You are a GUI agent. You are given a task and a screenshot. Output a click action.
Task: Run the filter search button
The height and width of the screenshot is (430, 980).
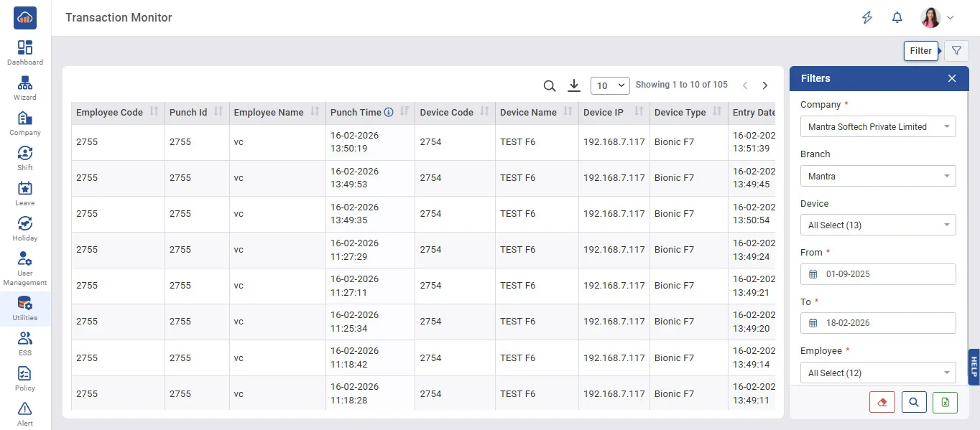(x=913, y=403)
